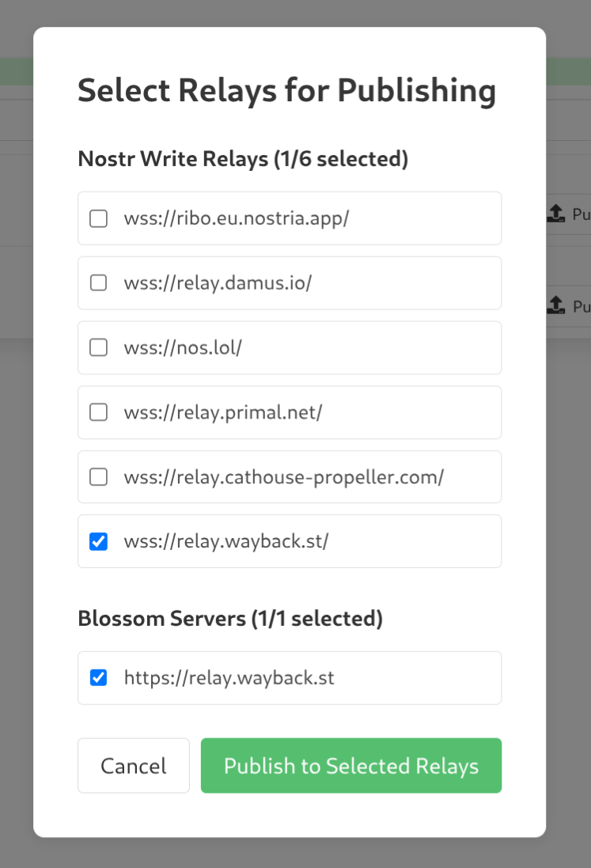Click the Select Relays for Publishing title
The image size is (591, 868).
[286, 90]
